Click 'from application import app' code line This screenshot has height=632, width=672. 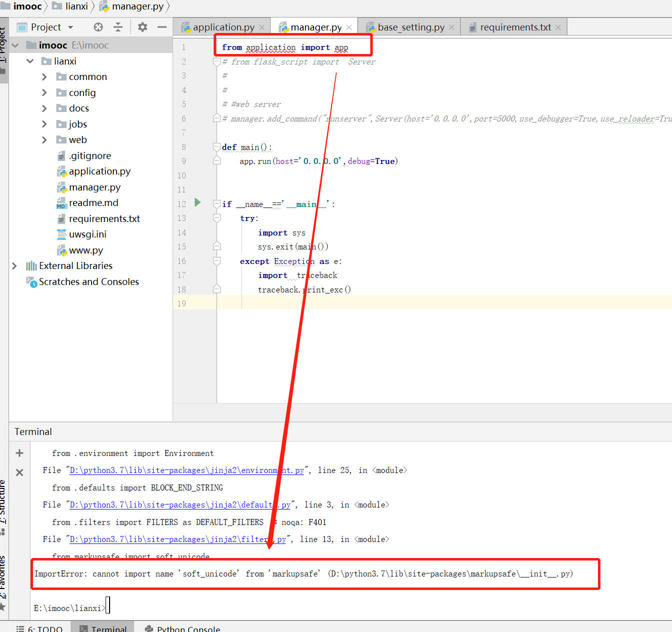(285, 47)
